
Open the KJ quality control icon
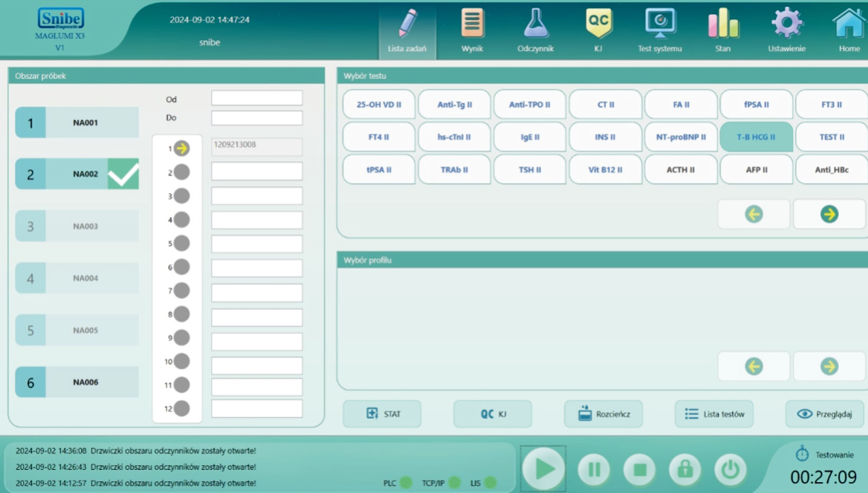coord(598,24)
